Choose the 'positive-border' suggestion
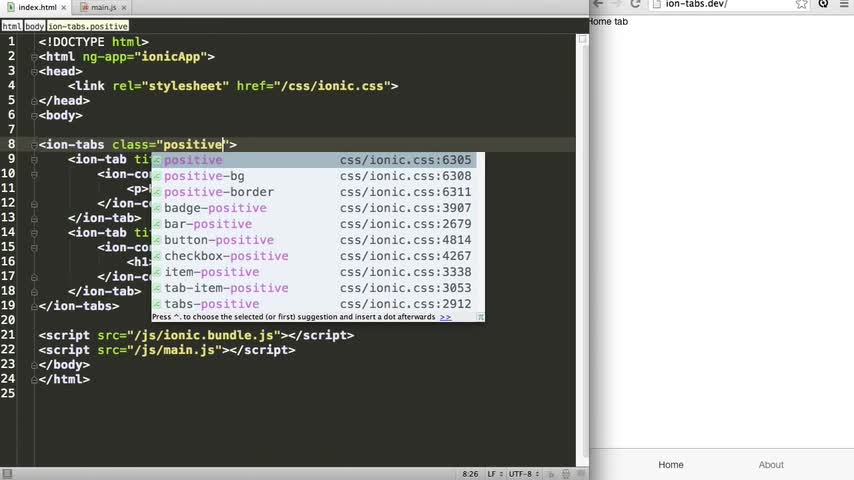This screenshot has width=854, height=480. (x=314, y=192)
